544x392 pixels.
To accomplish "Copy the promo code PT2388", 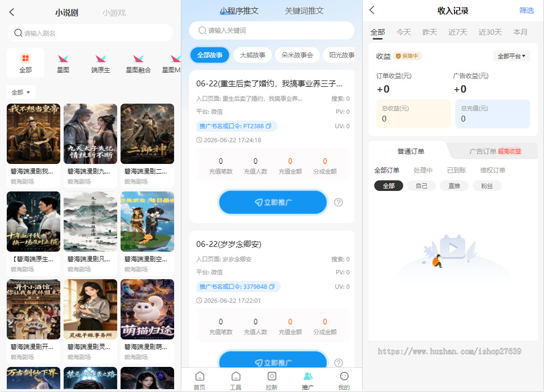I will pos(269,126).
